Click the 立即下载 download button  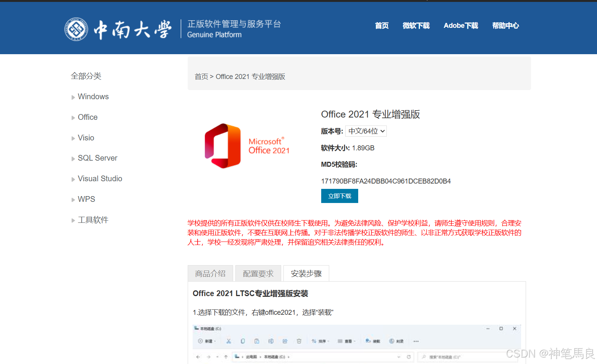click(x=340, y=196)
